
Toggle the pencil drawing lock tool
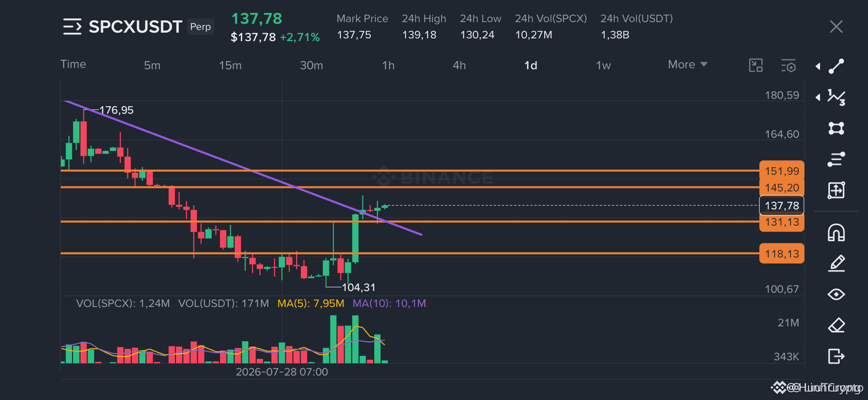[x=836, y=263]
